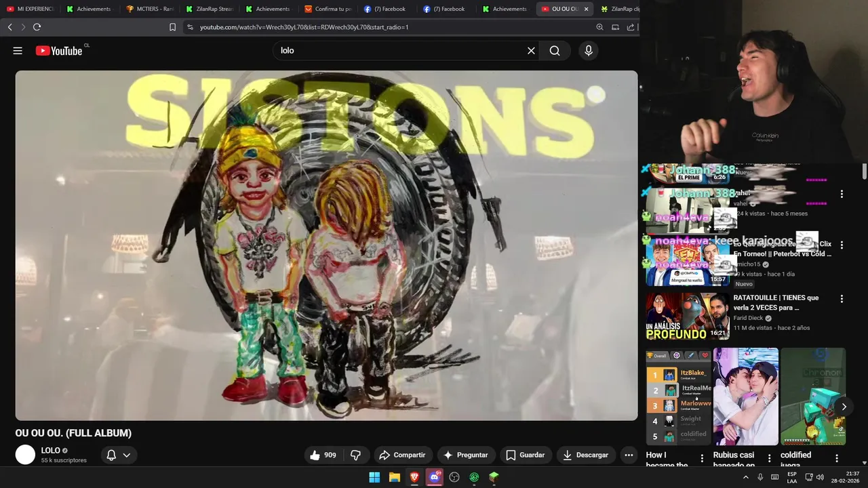Open the Windows Start menu

tap(374, 477)
